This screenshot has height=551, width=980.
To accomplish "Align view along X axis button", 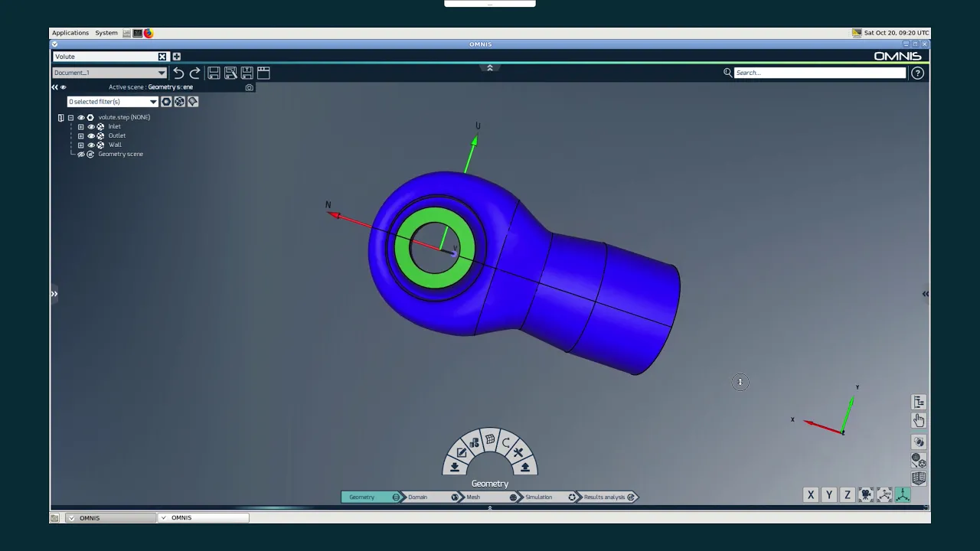I will coord(811,495).
